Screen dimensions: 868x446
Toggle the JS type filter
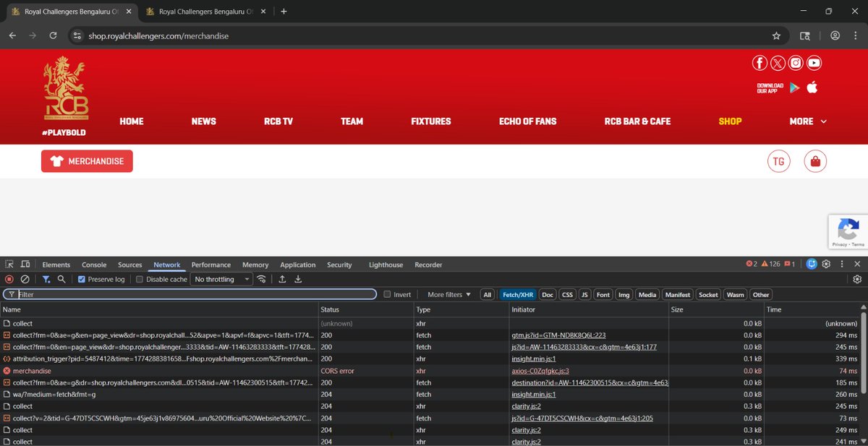tap(584, 294)
